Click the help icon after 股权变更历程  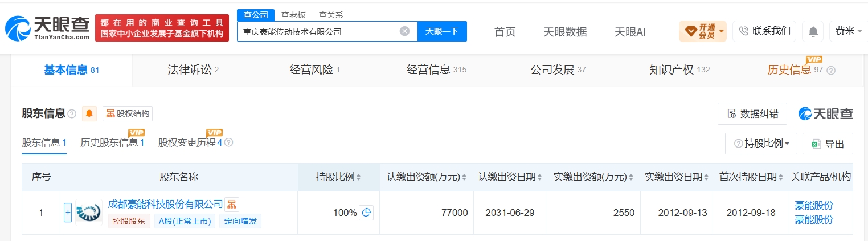coord(228,142)
